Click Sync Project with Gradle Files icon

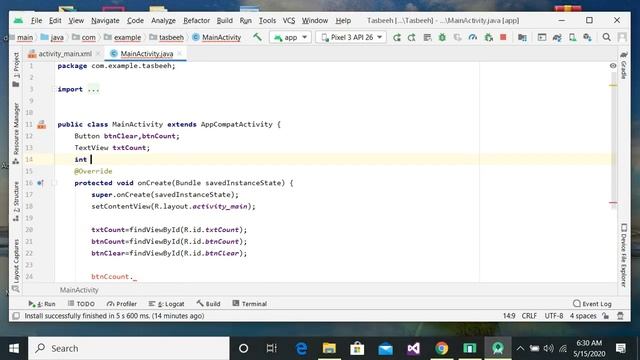557,38
